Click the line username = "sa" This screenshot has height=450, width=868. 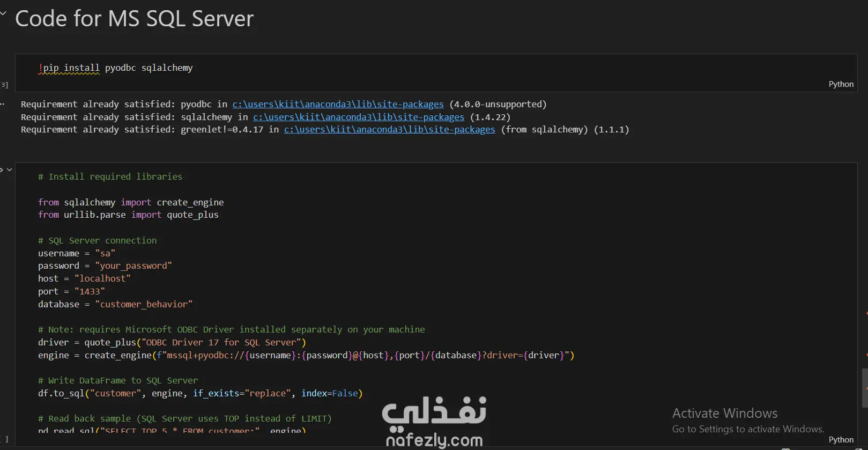coord(77,253)
